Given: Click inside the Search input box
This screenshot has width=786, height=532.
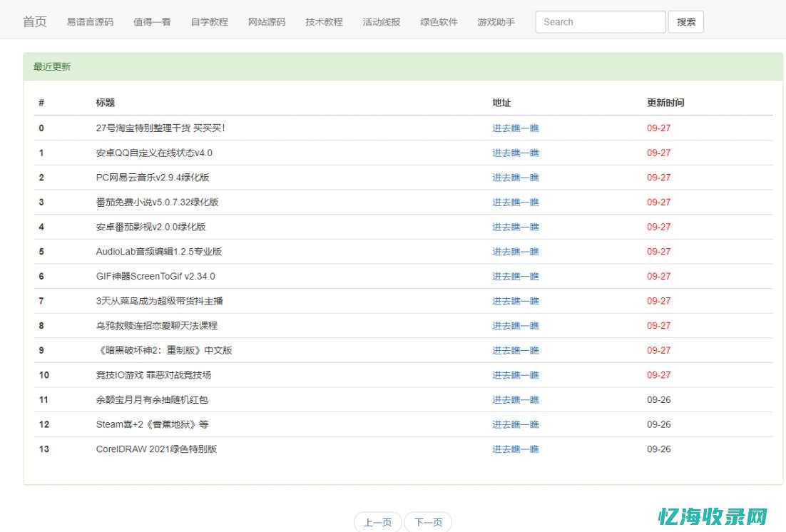Looking at the screenshot, I should tap(600, 21).
